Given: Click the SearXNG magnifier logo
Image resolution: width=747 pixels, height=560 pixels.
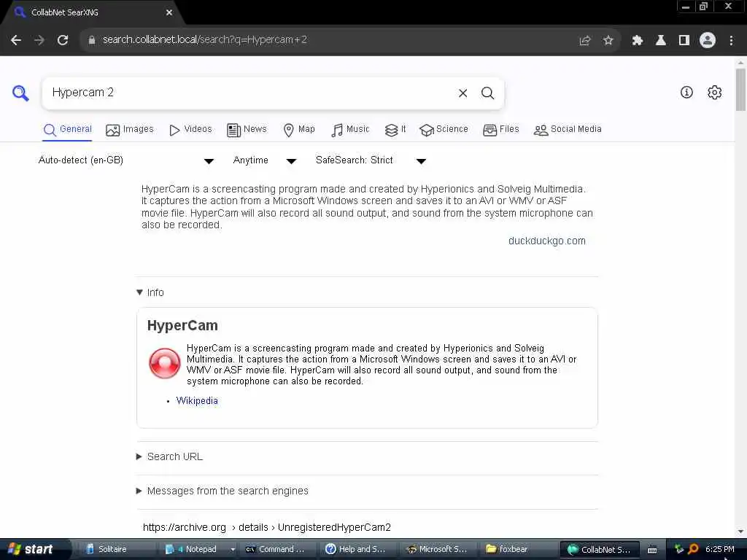Looking at the screenshot, I should point(20,93).
